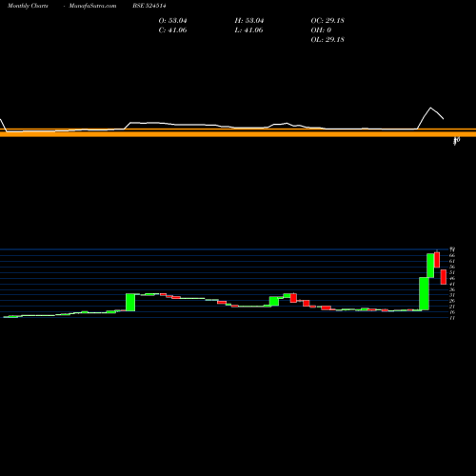476x476 pixels.
Task: Open the MunafaSutra.com watermark link
Action: click(x=92, y=6)
